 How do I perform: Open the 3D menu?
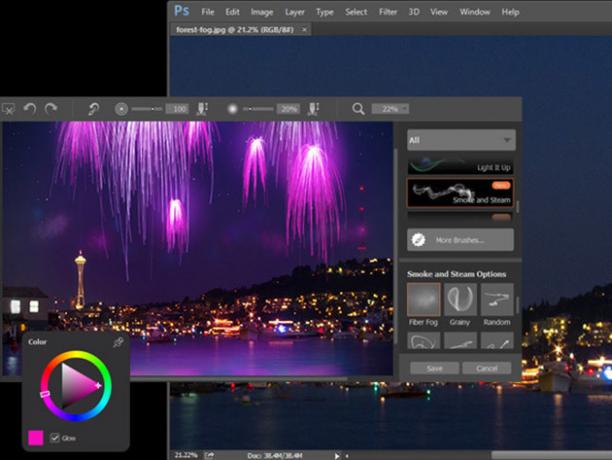[414, 12]
